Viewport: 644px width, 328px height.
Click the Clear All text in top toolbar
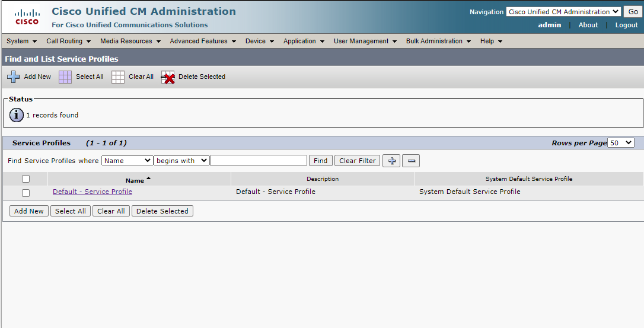click(141, 77)
